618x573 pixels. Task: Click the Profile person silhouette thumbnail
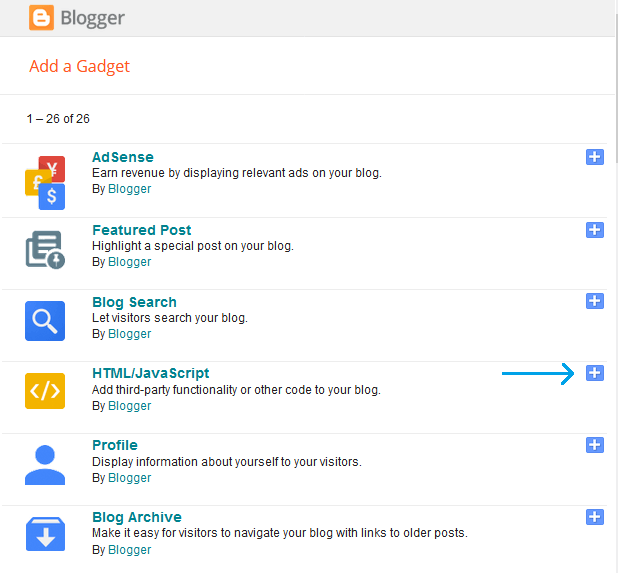click(x=45, y=465)
